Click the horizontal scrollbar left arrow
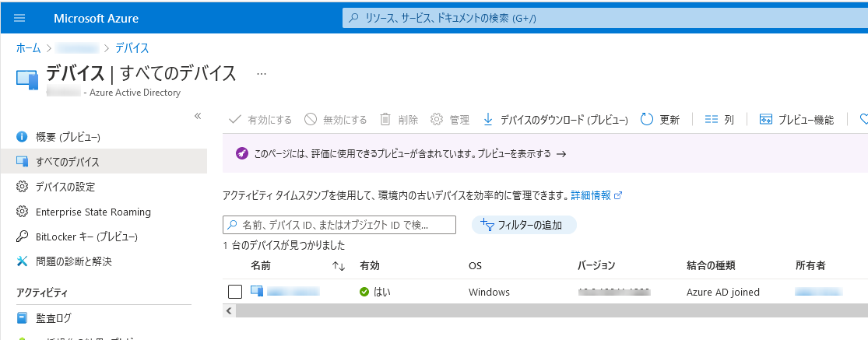Screen dimensions: 868x340 coord(229,311)
